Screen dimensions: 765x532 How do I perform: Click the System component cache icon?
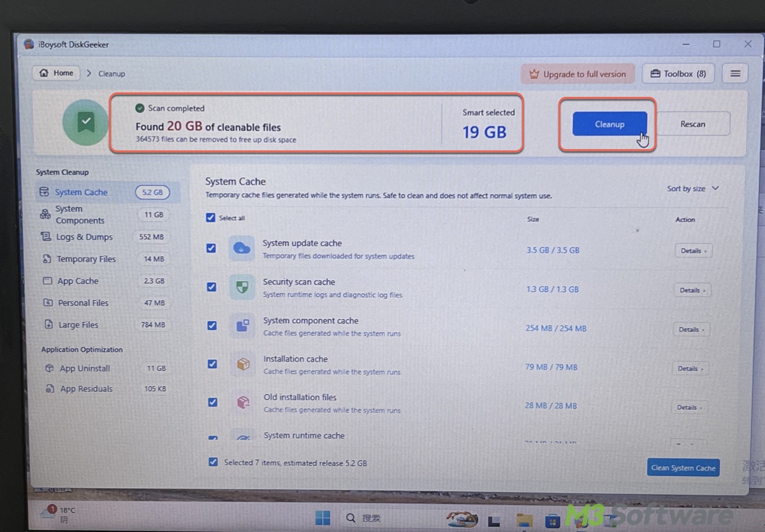click(242, 326)
